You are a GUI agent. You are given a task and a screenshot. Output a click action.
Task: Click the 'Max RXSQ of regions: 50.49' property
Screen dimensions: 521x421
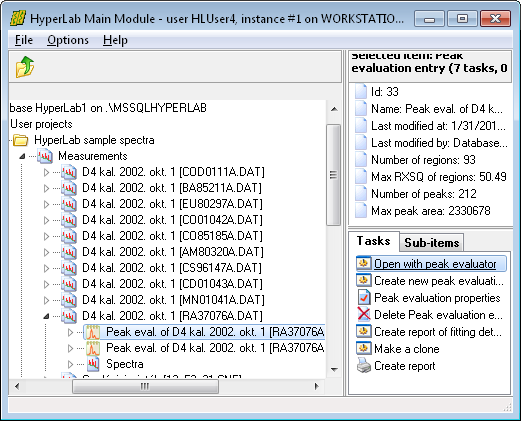click(439, 177)
